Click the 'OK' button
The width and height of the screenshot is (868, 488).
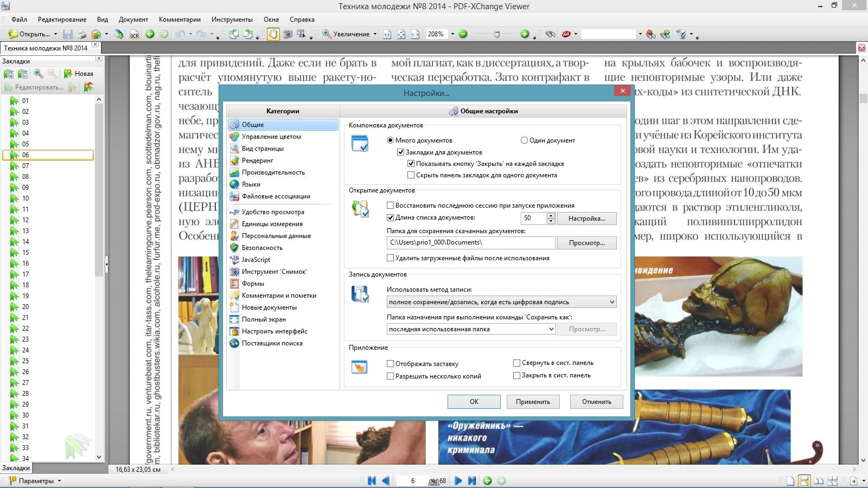point(474,402)
